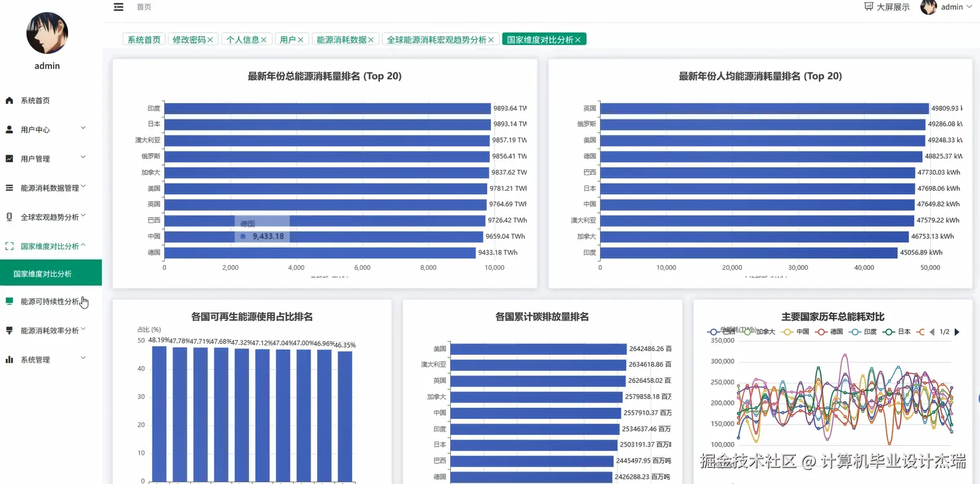980x484 pixels.
Task: Go to previous legend page arrow
Action: [932, 332]
